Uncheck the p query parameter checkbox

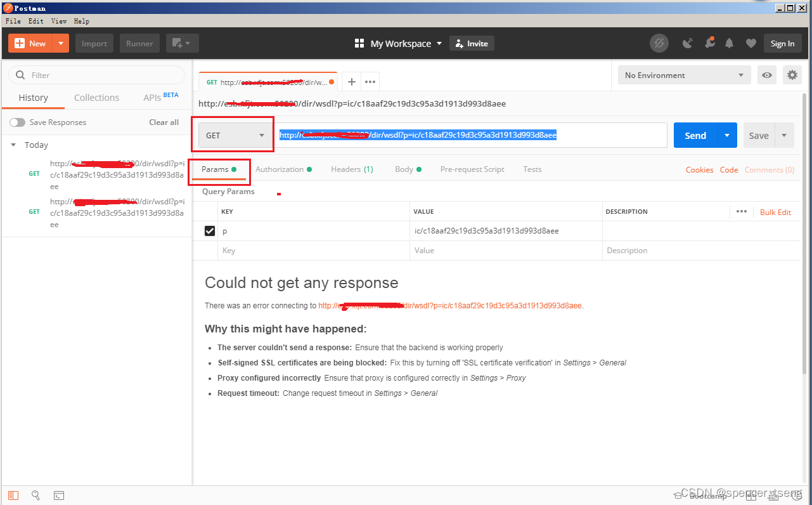(x=210, y=231)
